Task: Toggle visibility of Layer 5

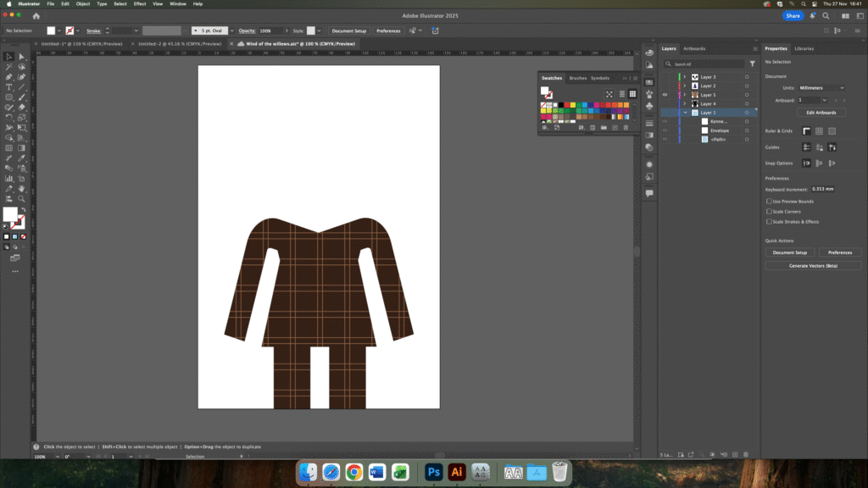Action: pyautogui.click(x=665, y=95)
